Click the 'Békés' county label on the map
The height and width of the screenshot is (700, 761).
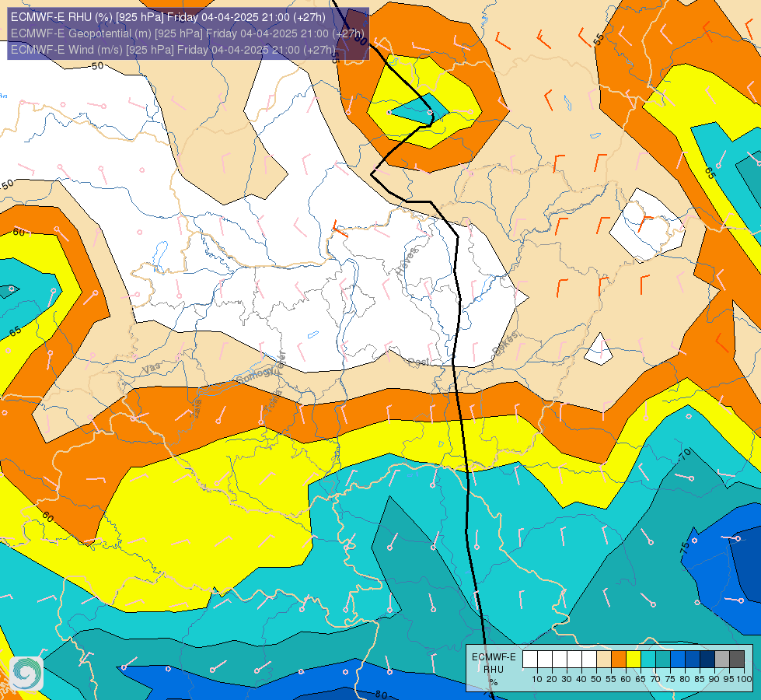click(505, 342)
